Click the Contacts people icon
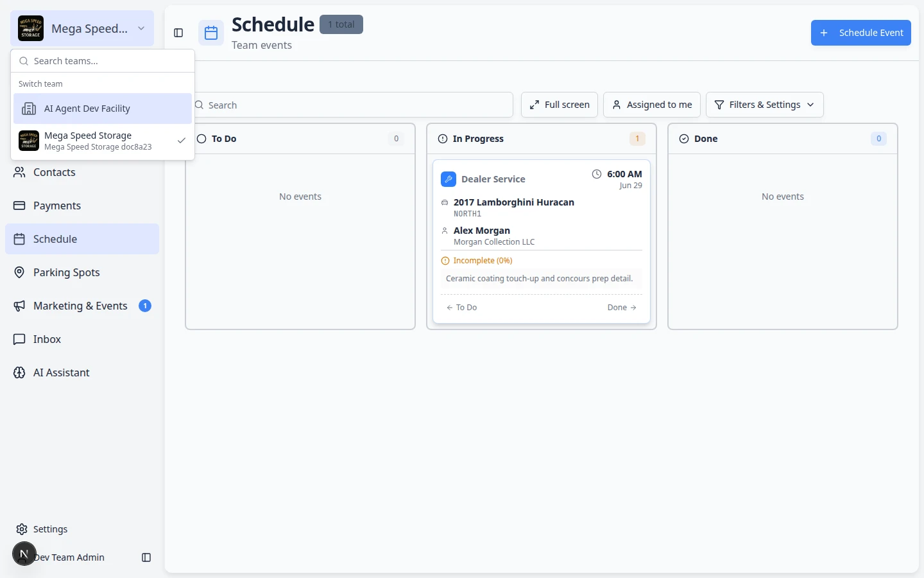This screenshot has height=578, width=924. [20, 172]
